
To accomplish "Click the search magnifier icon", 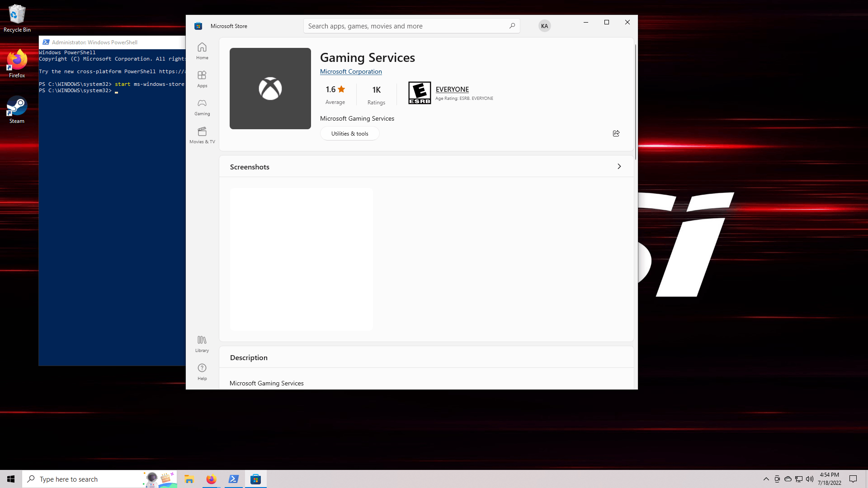I will (x=512, y=26).
